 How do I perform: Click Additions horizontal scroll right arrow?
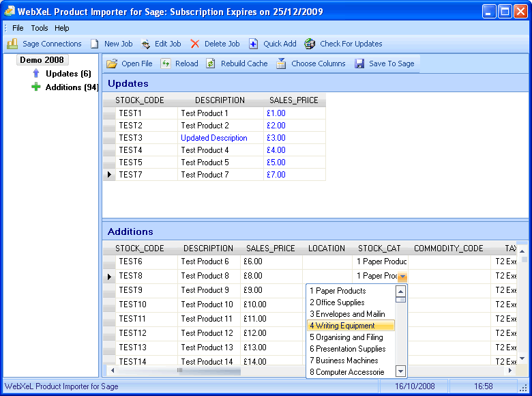509,371
